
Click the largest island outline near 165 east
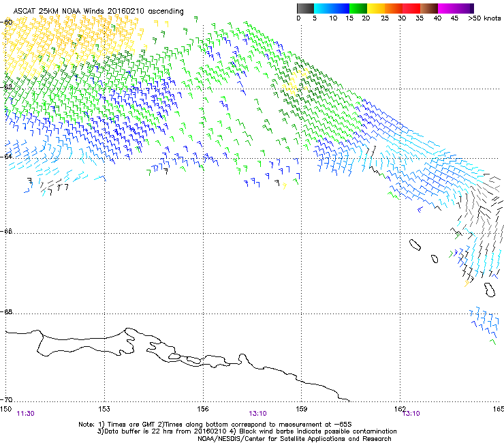click(490, 290)
